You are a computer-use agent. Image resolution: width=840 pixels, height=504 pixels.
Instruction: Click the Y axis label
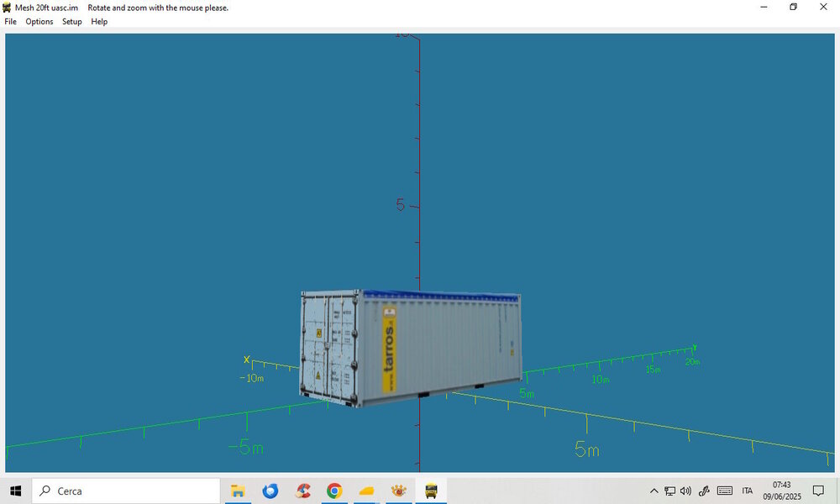click(x=695, y=348)
